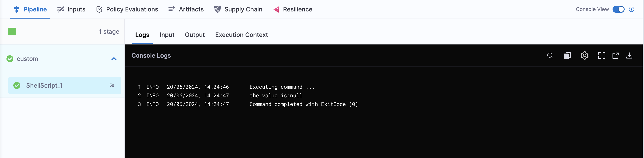
Task: Toggle the Console View switch
Action: 618,9
